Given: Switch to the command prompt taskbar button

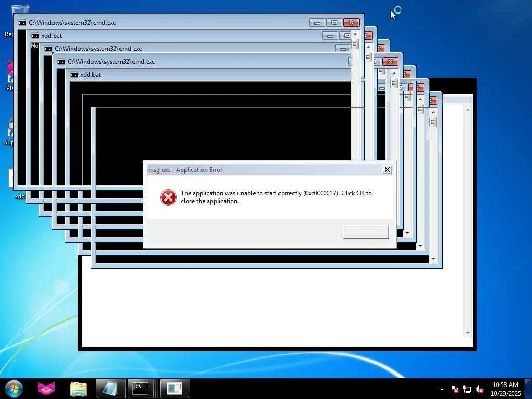Looking at the screenshot, I should tap(140, 389).
